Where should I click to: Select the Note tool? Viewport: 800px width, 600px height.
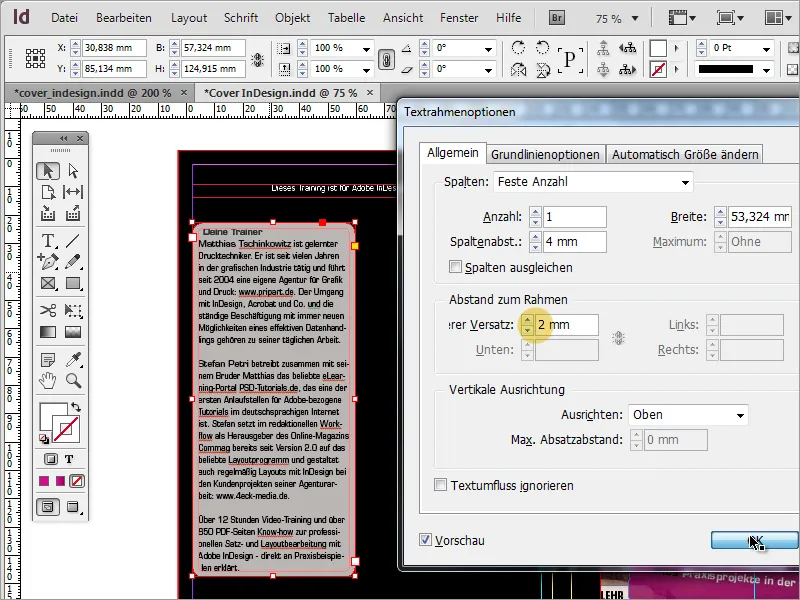coord(48,360)
